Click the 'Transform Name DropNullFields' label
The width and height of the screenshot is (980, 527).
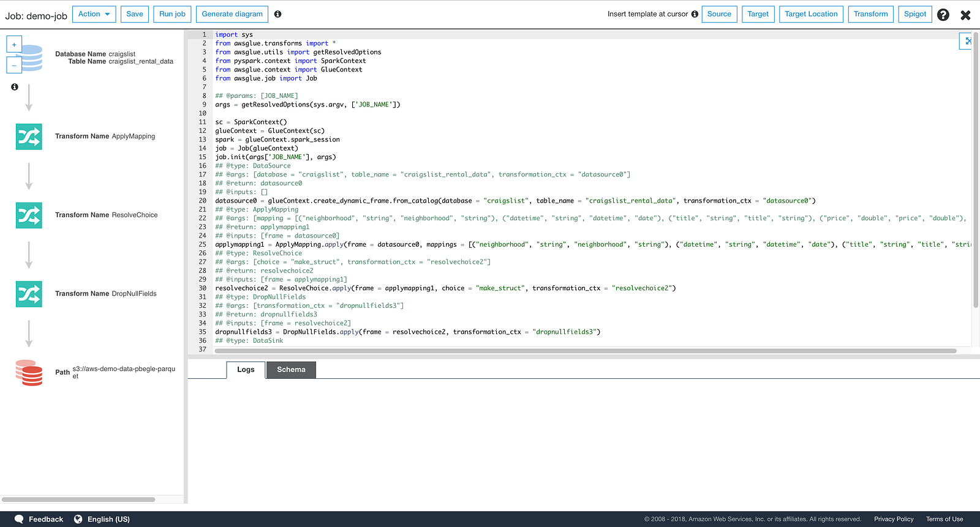pyautogui.click(x=106, y=294)
